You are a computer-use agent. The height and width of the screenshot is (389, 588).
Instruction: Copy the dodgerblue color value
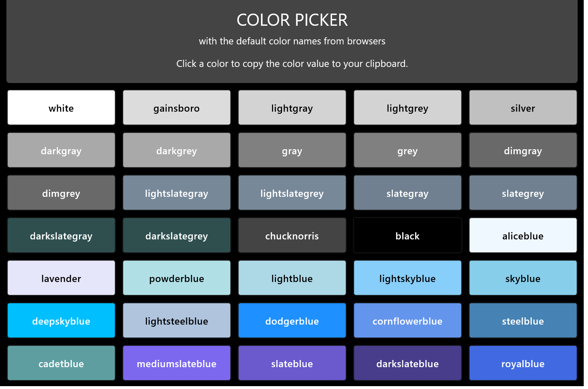pyautogui.click(x=292, y=321)
